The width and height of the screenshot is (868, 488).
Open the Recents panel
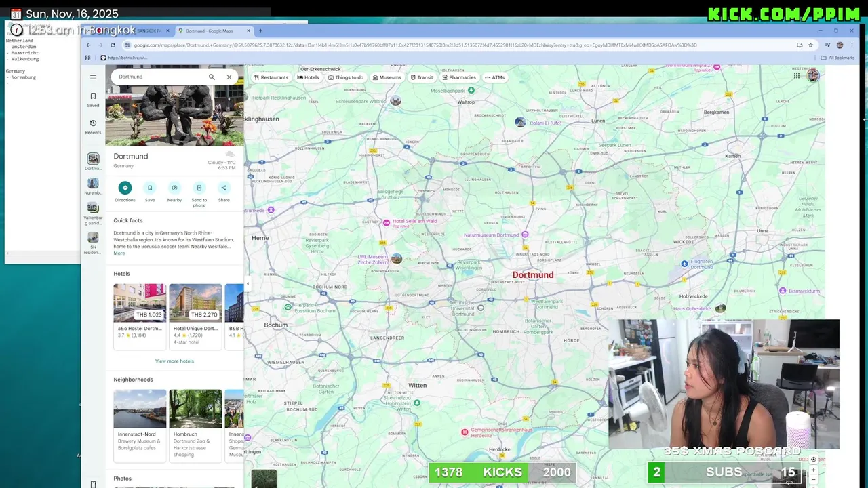click(93, 127)
